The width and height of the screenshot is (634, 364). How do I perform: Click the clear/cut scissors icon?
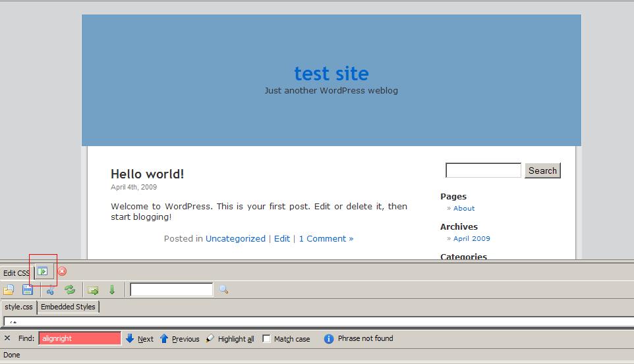(x=51, y=290)
